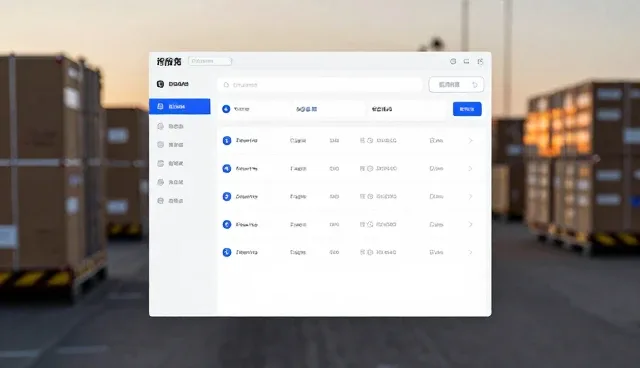Select the highlighted blue sidebar menu item
The height and width of the screenshot is (368, 640).
coord(180,106)
